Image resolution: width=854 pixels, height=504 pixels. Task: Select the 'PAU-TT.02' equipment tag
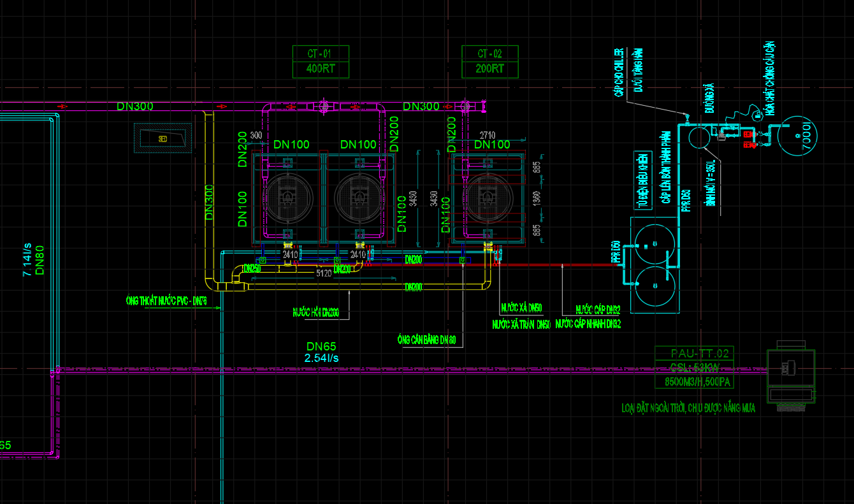pos(699,353)
